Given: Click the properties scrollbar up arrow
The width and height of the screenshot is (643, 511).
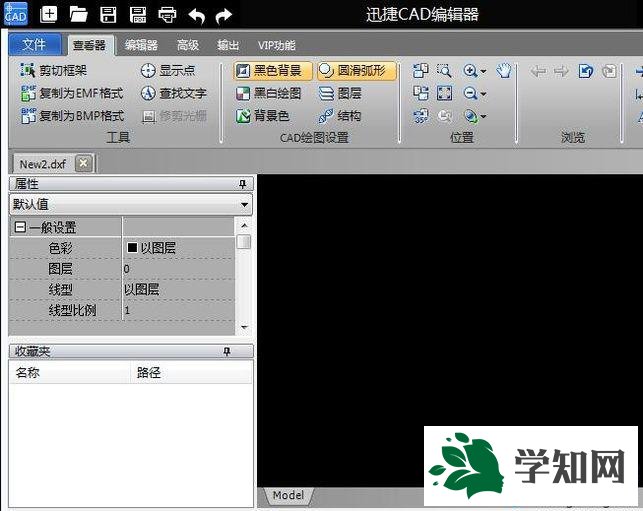Looking at the screenshot, I should (244, 225).
